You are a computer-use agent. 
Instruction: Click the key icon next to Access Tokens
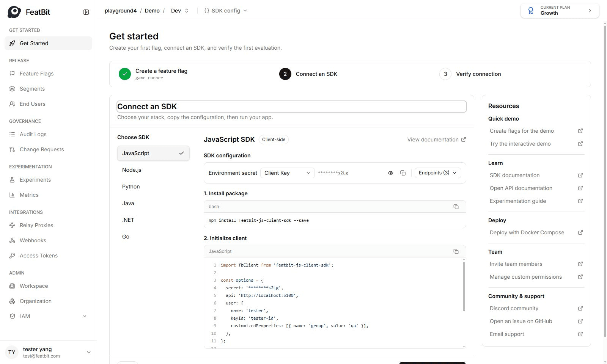click(12, 256)
